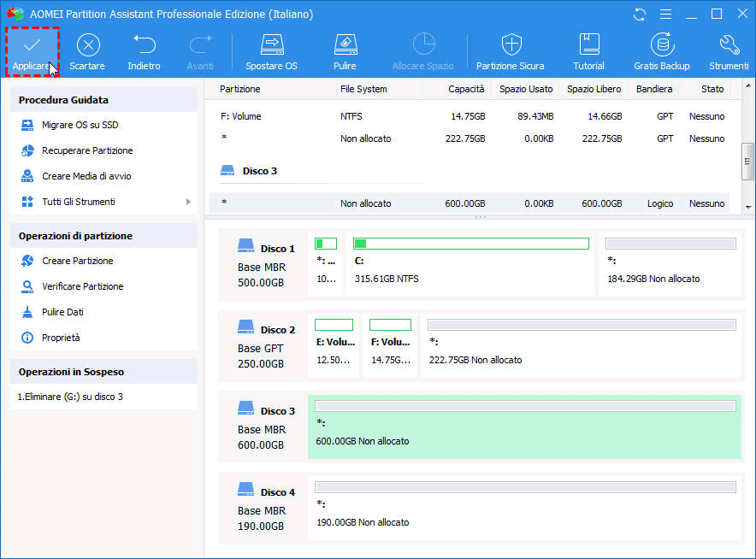Viewport: 756px width, 559px height.
Task: Sort by the Capacità column header
Action: (x=465, y=89)
